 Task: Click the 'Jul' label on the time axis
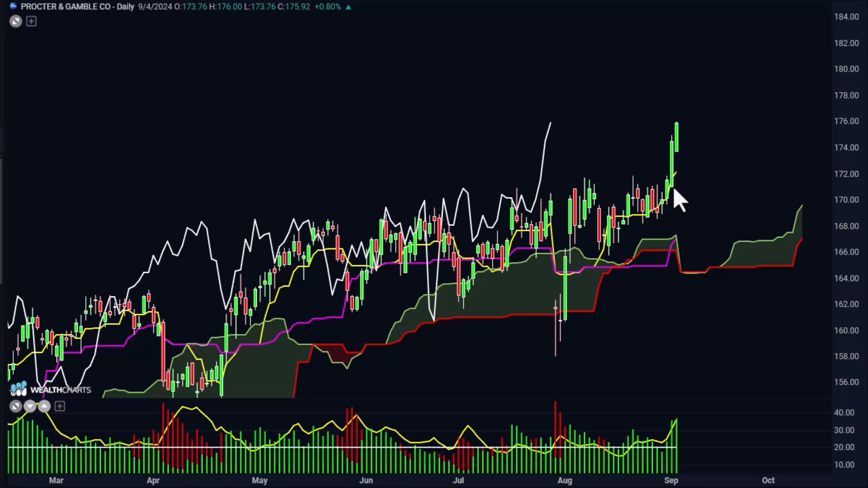pos(458,480)
